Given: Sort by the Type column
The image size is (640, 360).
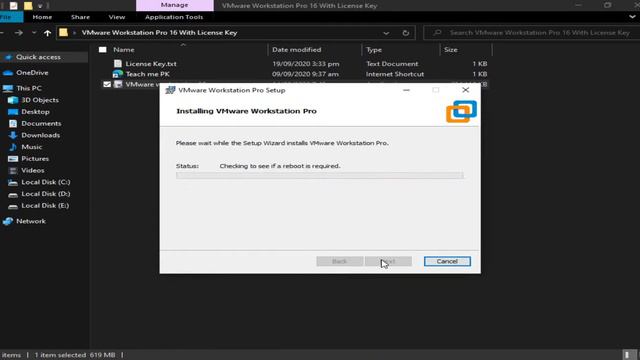Looking at the screenshot, I should [374, 50].
